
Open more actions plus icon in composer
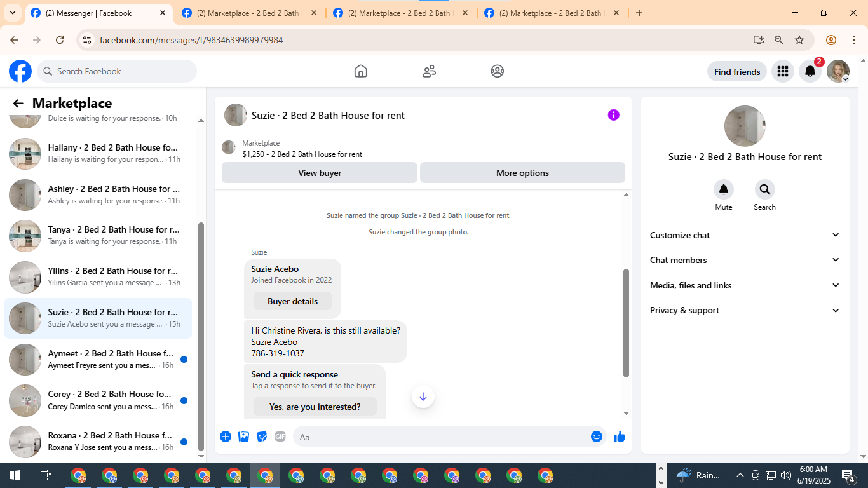(x=226, y=437)
